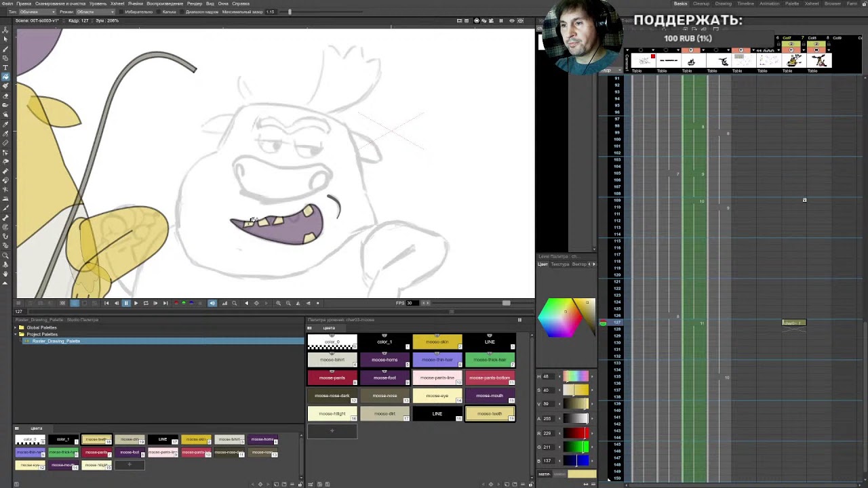The width and height of the screenshot is (868, 488).
Task: Click zoom out icon in viewer bar
Action: (x=288, y=303)
